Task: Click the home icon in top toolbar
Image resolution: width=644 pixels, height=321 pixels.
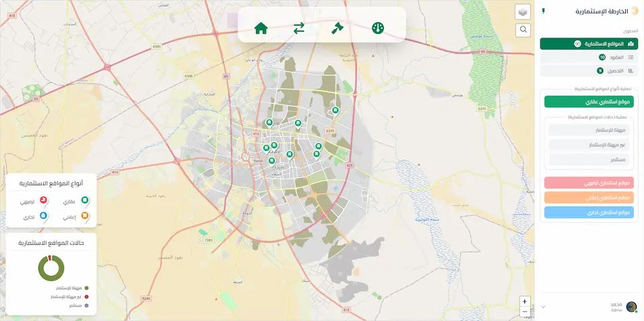Action: 261,28
